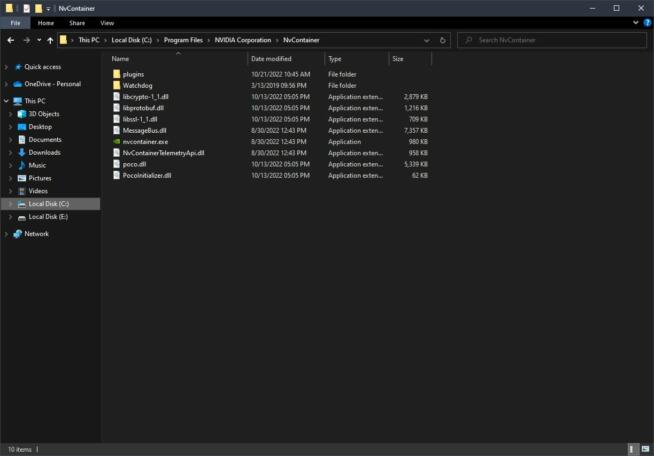
Task: Sort by Type column header
Action: [x=335, y=59]
